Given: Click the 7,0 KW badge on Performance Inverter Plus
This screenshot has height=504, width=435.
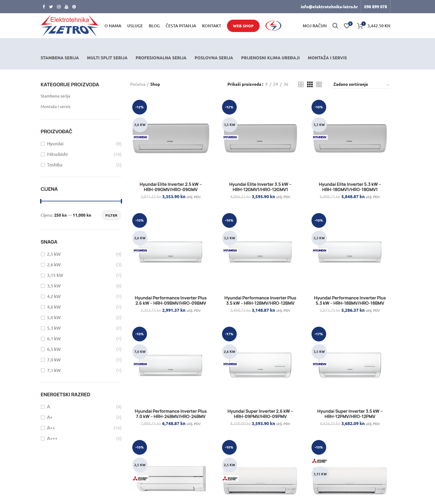Looking at the screenshot, I should coord(140,352).
